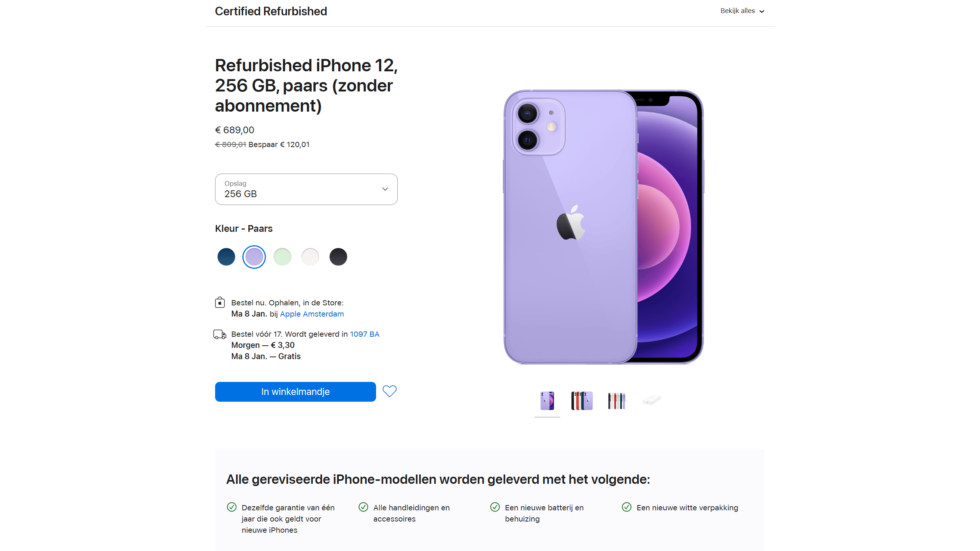Open the white packaging box thumbnail
The image size is (980, 551).
point(651,401)
